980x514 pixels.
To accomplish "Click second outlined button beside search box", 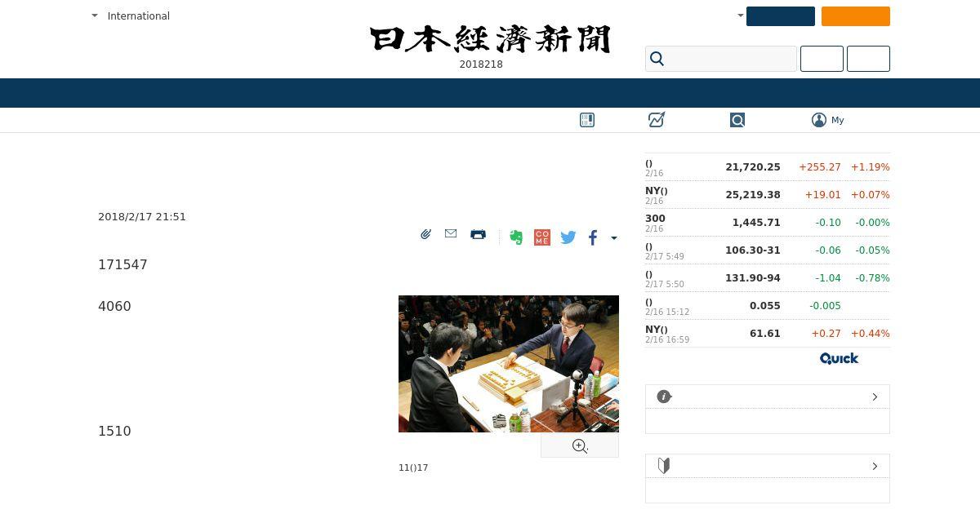I will (868, 59).
